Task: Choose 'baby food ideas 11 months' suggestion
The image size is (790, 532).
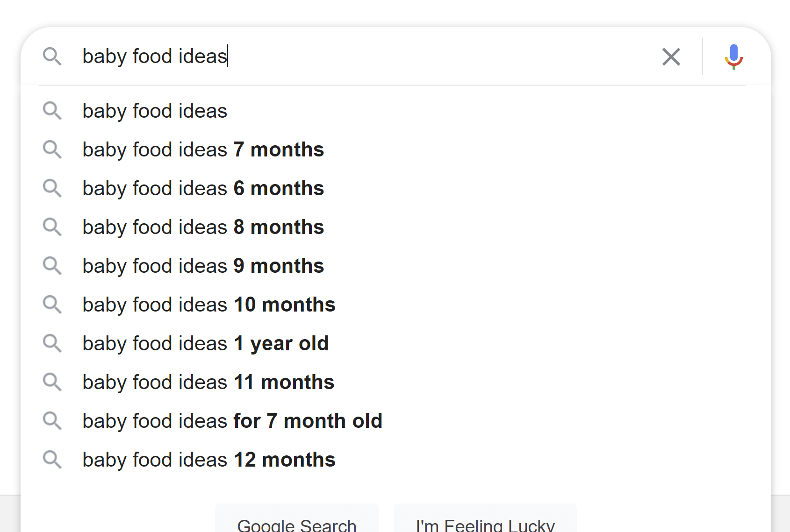Action: (x=208, y=383)
